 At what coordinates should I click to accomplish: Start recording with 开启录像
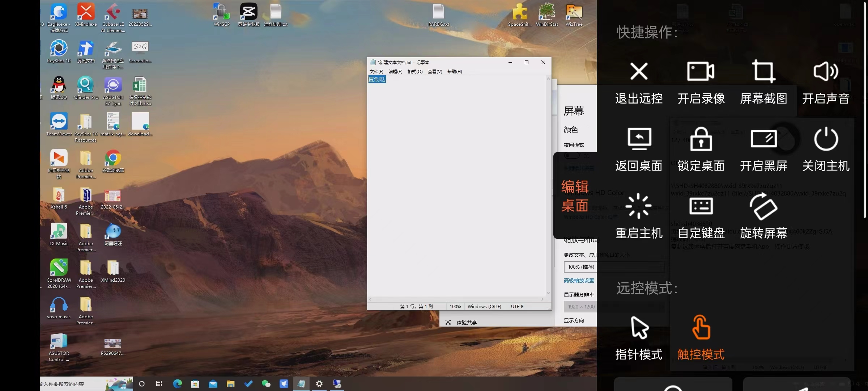click(701, 83)
